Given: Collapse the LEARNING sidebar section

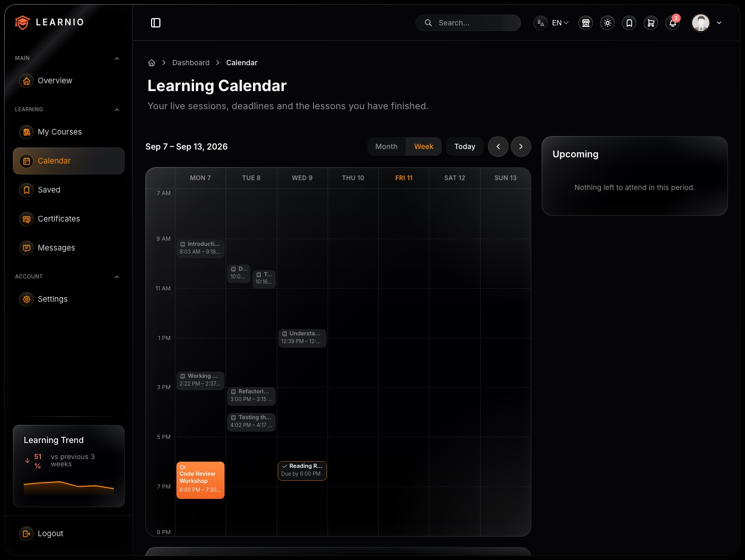Looking at the screenshot, I should (117, 110).
